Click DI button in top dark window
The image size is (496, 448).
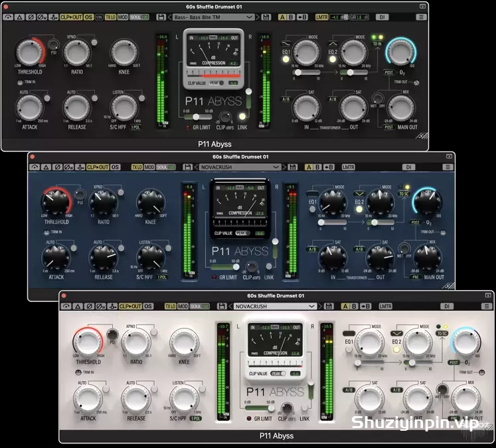coord(382,17)
